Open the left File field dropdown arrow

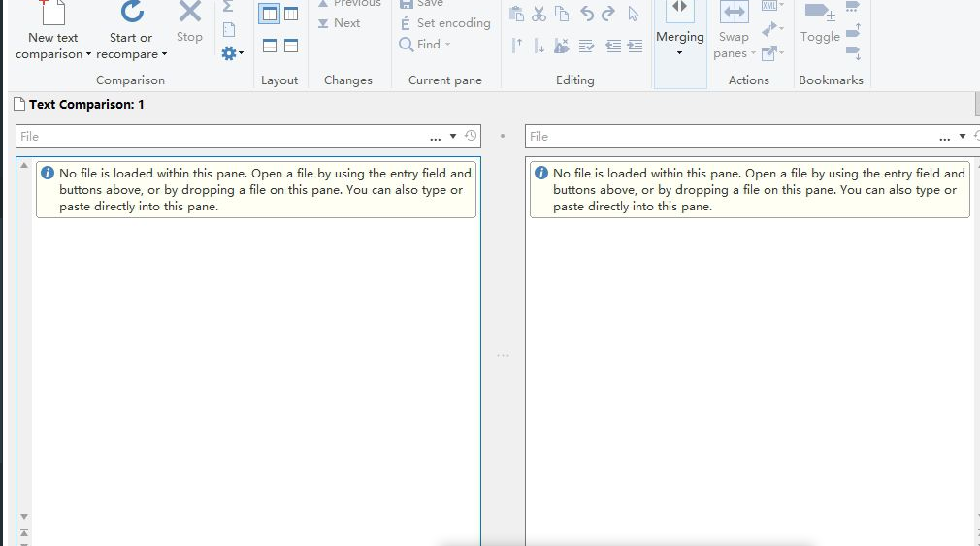pyautogui.click(x=452, y=136)
